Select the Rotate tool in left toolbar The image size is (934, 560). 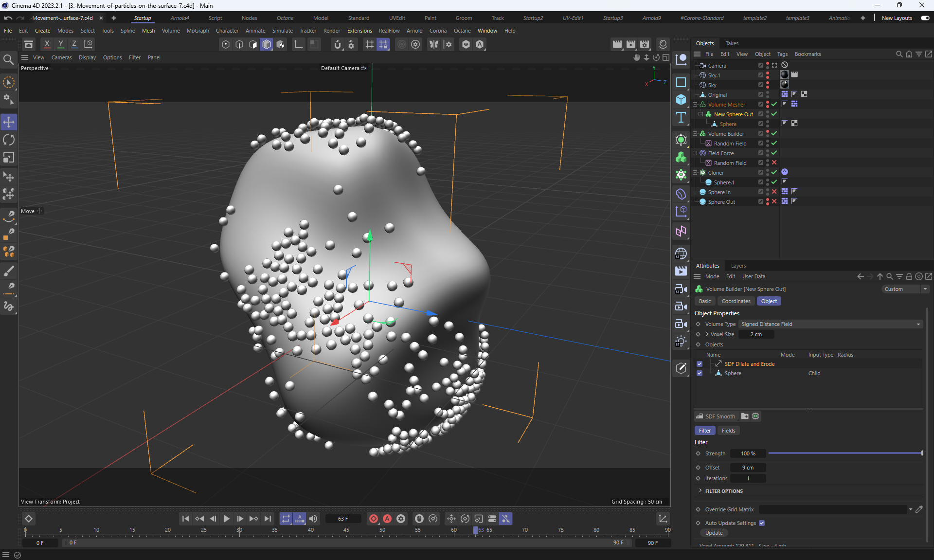coord(9,140)
